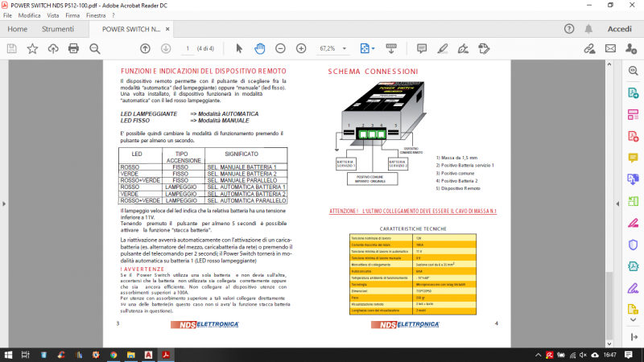Select the Hand pan tool

260,48
